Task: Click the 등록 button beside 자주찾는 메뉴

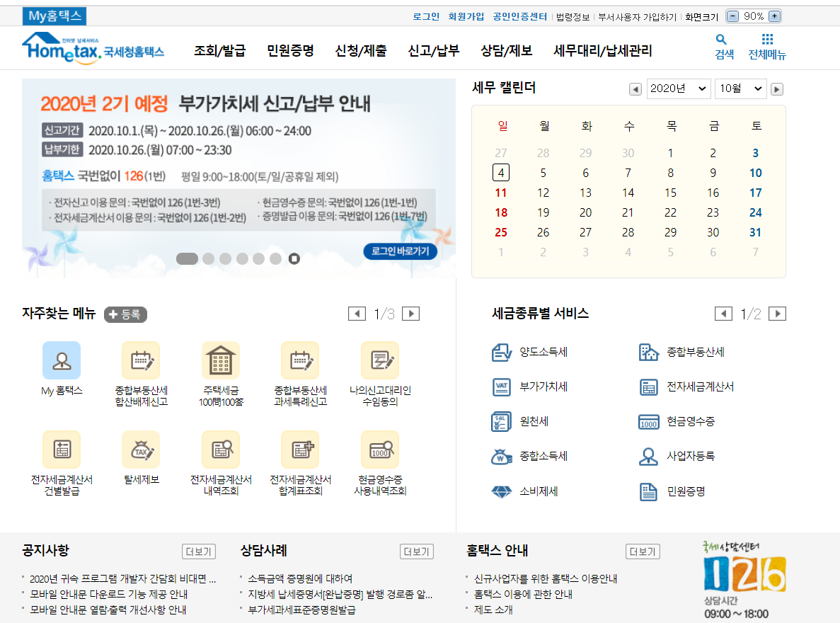Action: (125, 314)
